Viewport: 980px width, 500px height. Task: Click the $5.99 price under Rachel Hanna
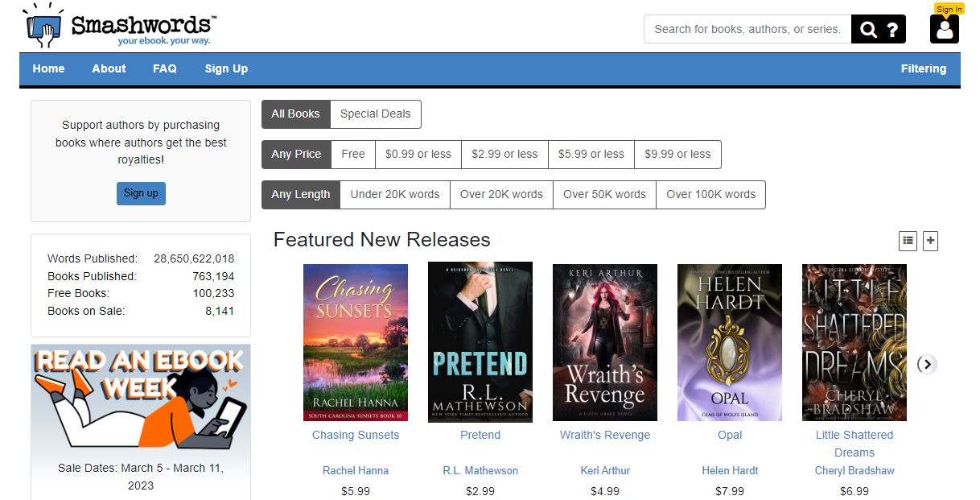click(x=356, y=491)
